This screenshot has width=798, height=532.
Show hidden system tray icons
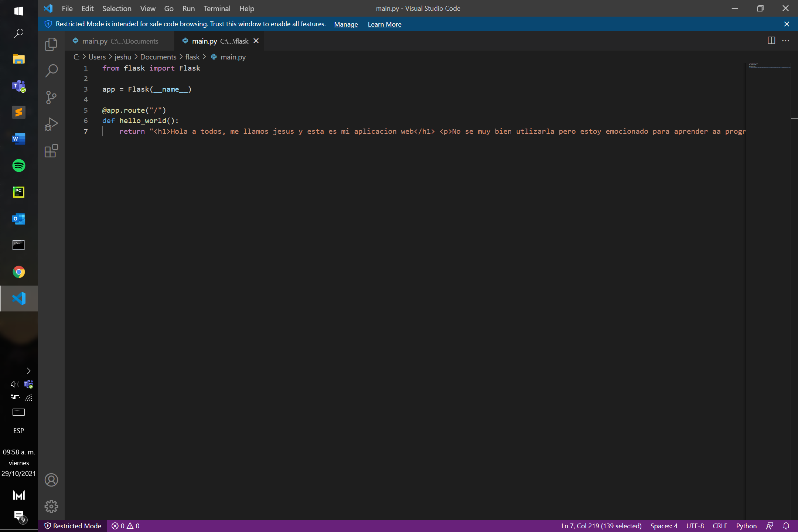(28, 371)
